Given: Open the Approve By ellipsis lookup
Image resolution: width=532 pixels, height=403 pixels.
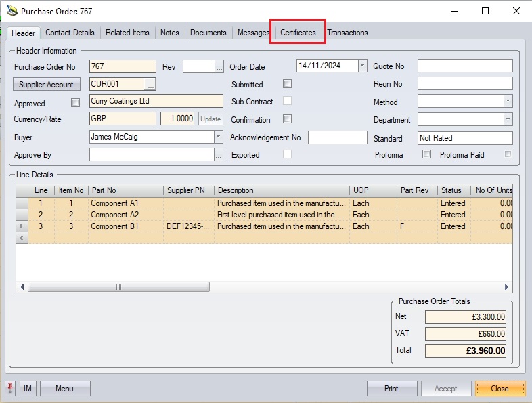Looking at the screenshot, I should coord(218,155).
